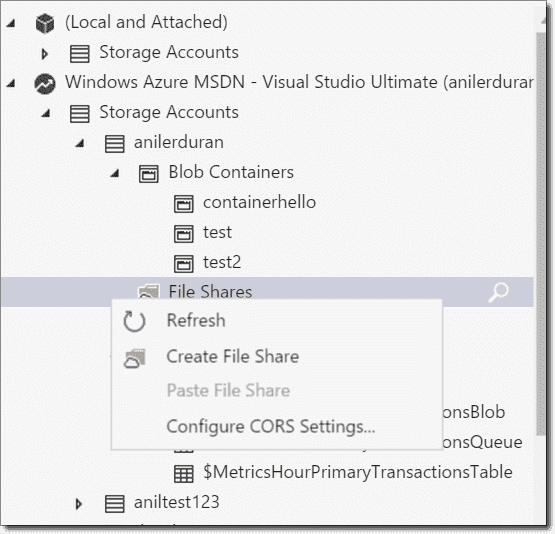Select the test2 container name
The height and width of the screenshot is (534, 555).
pos(222,263)
